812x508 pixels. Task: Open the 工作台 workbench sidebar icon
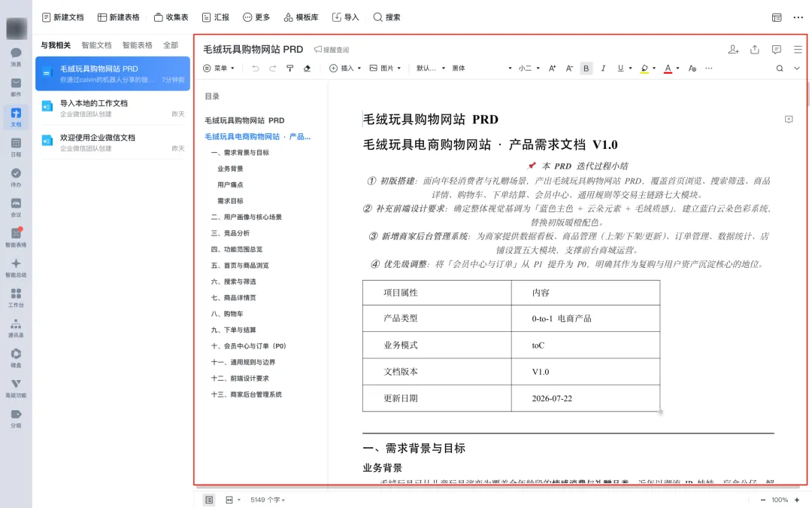[x=16, y=297]
